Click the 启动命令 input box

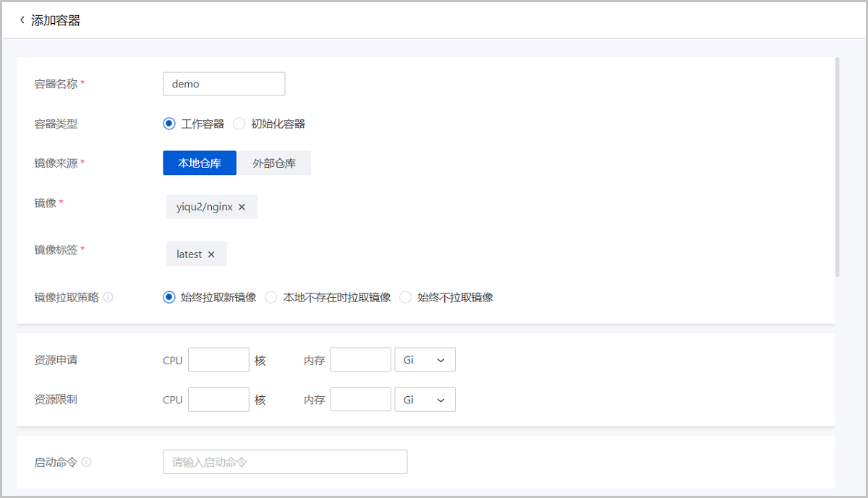click(285, 462)
